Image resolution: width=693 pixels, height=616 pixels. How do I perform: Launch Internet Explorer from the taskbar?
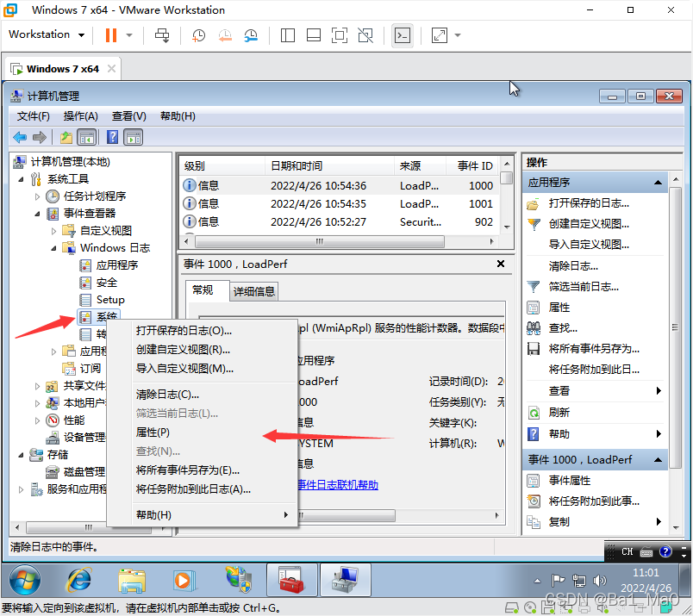point(79,580)
